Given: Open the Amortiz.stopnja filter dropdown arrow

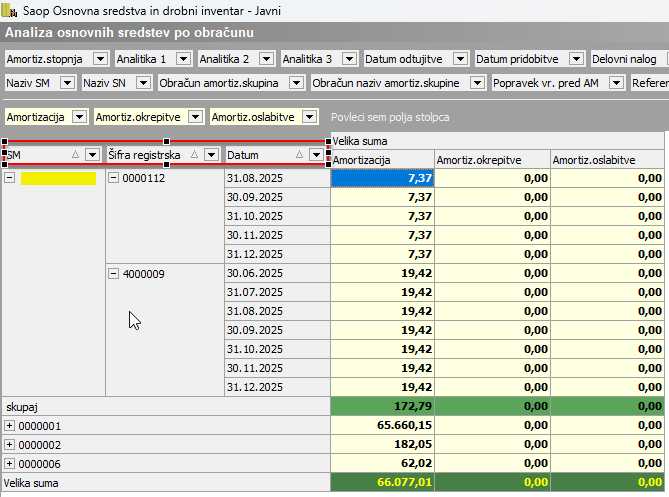Looking at the screenshot, I should point(99,59).
